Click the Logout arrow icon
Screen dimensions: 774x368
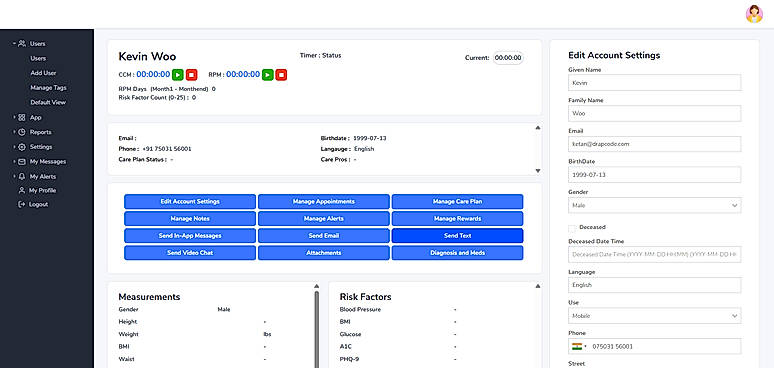(22, 204)
